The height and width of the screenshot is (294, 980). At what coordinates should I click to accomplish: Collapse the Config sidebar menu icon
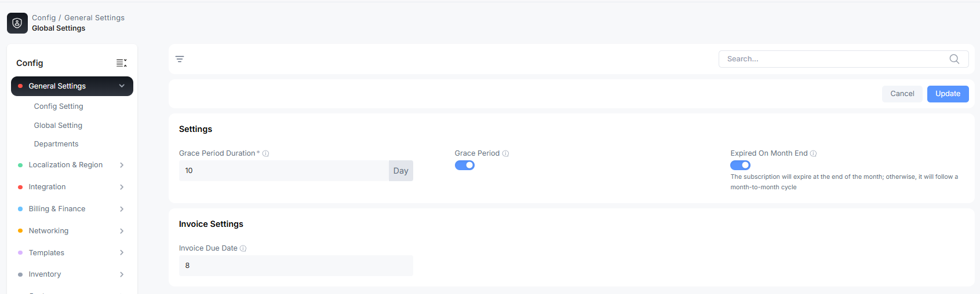coord(122,63)
